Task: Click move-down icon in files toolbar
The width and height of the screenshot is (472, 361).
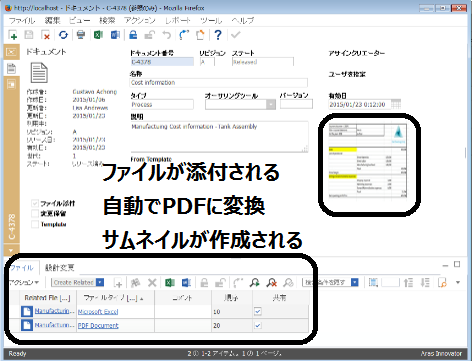Action: 425,283
